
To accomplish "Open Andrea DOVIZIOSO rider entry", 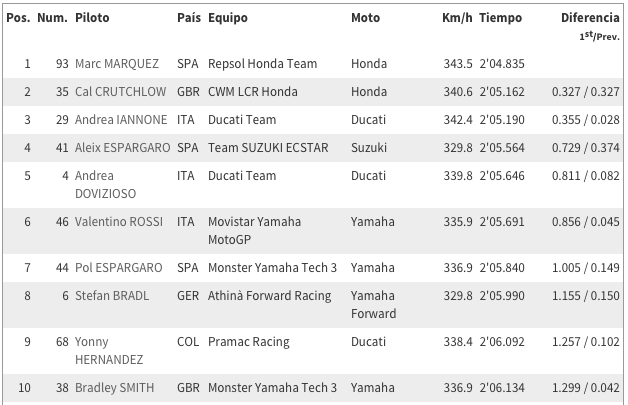I will (x=105, y=185).
